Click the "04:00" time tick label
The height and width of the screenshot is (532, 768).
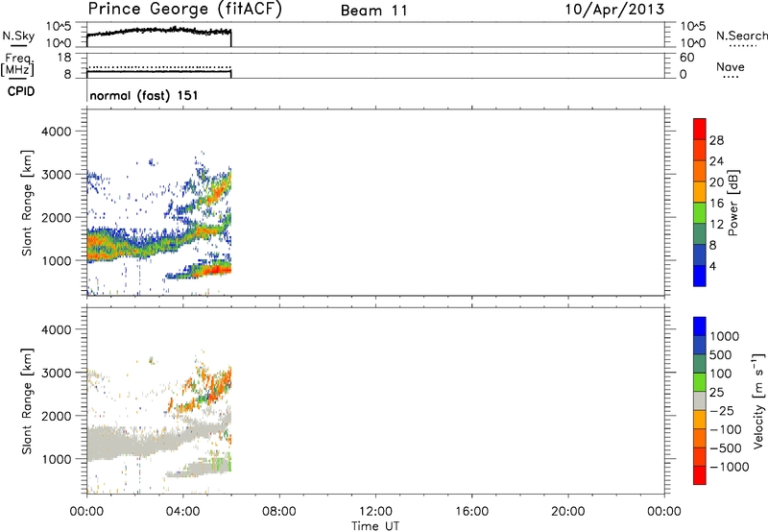[x=182, y=512]
